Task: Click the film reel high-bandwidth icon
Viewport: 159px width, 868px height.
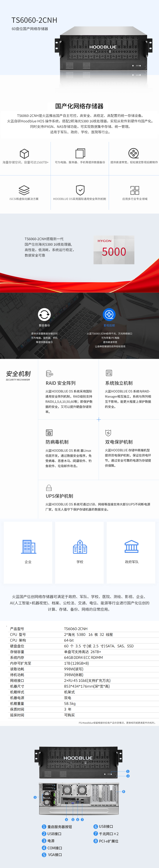Action: click(134, 153)
